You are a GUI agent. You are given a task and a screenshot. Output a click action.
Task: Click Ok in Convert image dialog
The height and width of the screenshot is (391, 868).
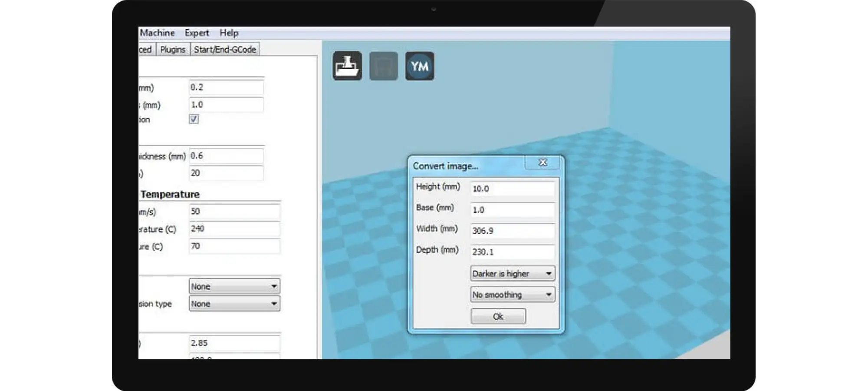pyautogui.click(x=498, y=316)
